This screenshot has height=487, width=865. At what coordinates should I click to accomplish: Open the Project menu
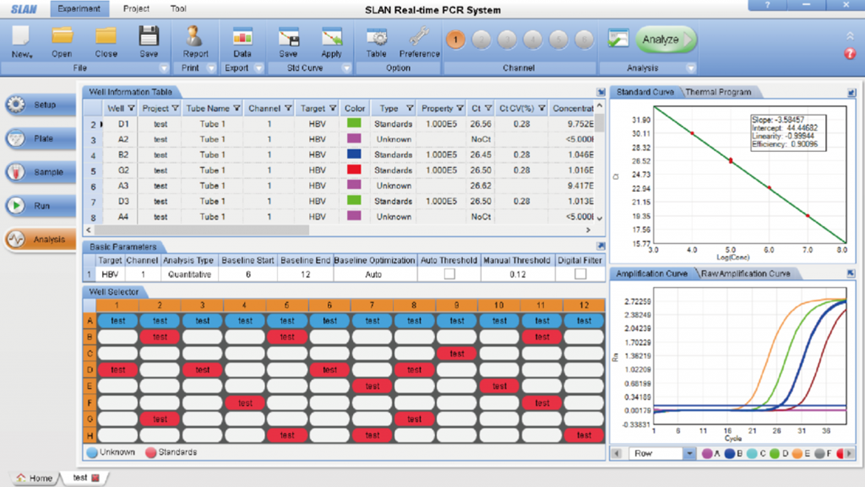tap(136, 9)
